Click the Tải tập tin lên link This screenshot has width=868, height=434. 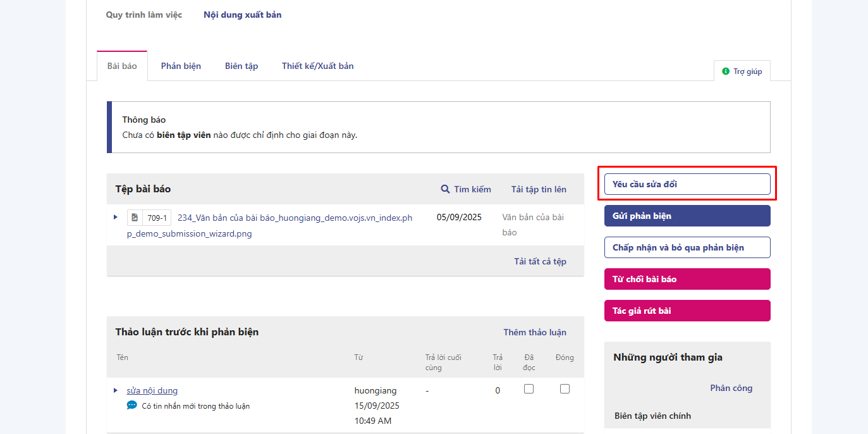[539, 189]
